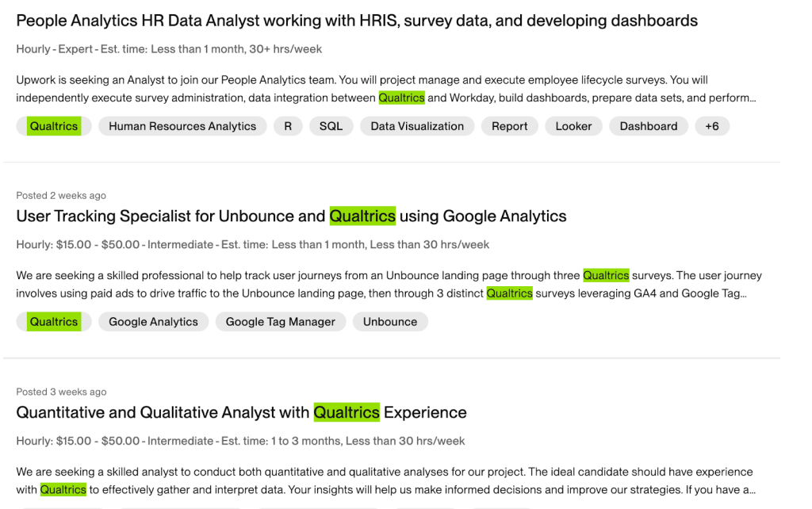
Task: Select Qualtrics tag under People Analytics job
Action: point(54,126)
